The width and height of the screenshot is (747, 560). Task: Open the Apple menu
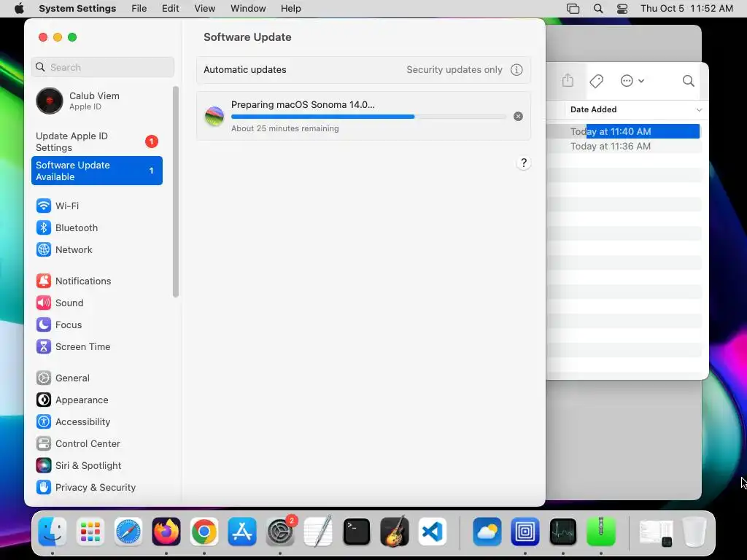(x=19, y=9)
